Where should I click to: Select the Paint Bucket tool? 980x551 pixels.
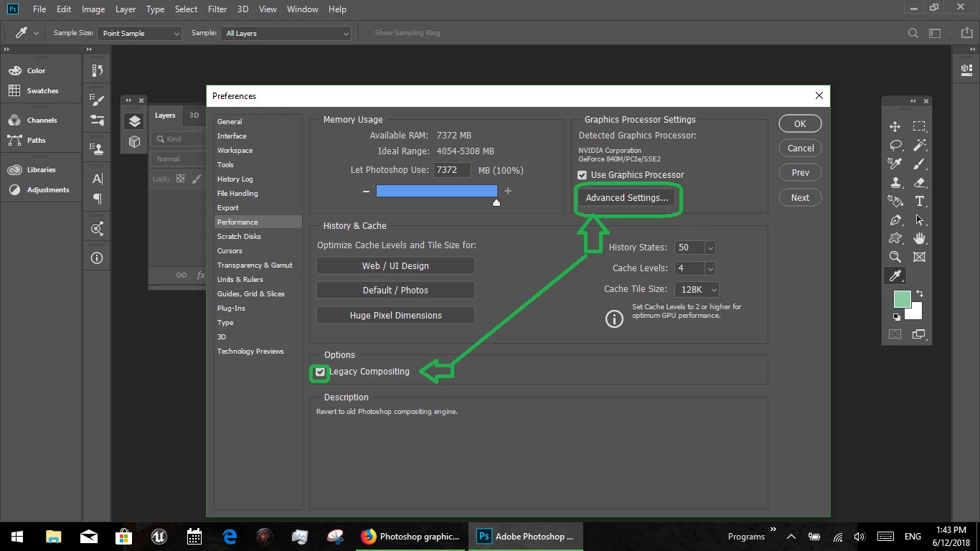coord(895,201)
